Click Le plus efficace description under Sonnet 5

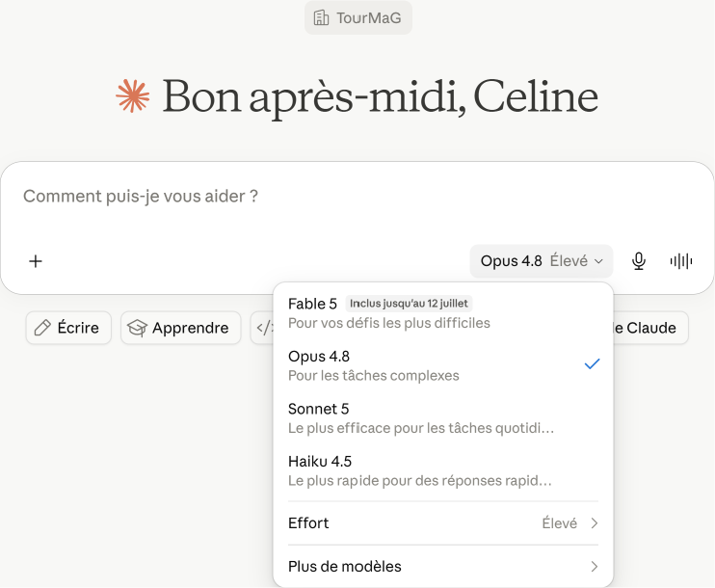421,428
